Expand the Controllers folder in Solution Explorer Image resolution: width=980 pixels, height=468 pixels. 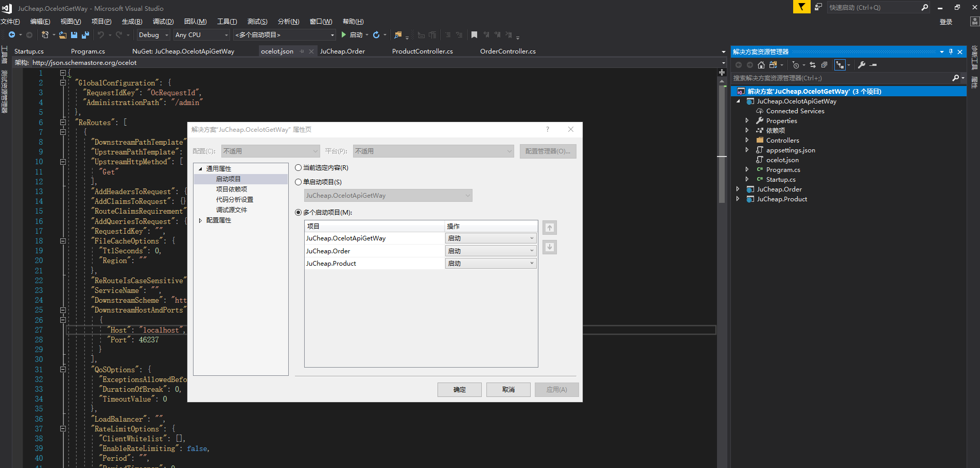click(747, 141)
